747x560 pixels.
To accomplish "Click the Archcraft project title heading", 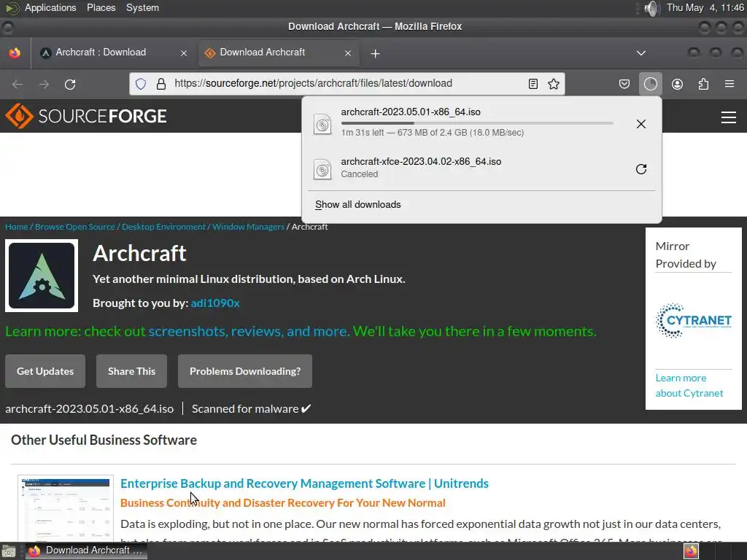I will (x=139, y=253).
